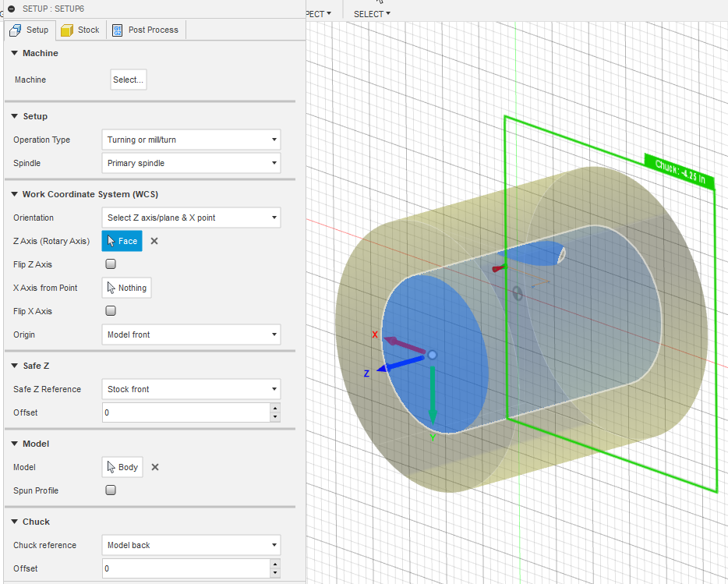Click the yellow Stock tab icon
Screen dimensions: 728x584
pos(67,30)
